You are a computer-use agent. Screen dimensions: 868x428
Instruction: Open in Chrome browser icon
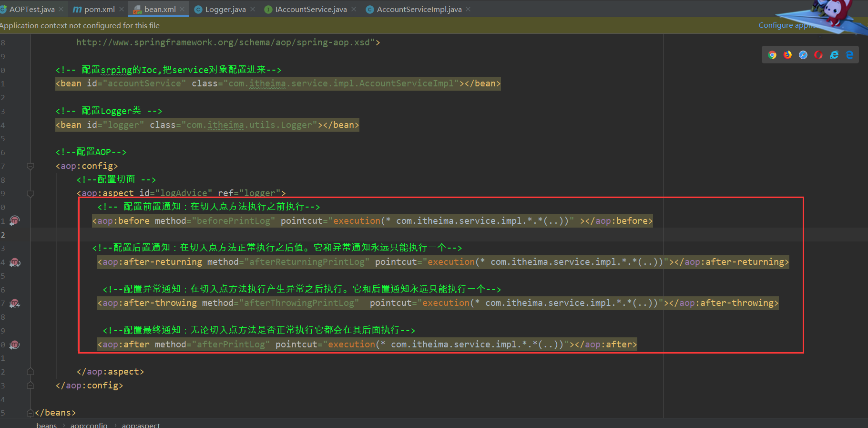(x=772, y=55)
